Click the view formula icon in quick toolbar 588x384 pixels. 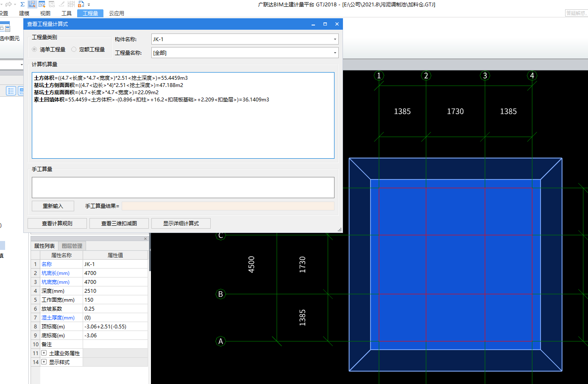point(32,4)
